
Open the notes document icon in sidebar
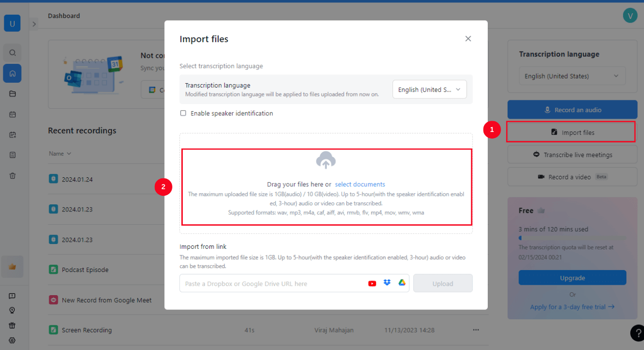click(12, 155)
